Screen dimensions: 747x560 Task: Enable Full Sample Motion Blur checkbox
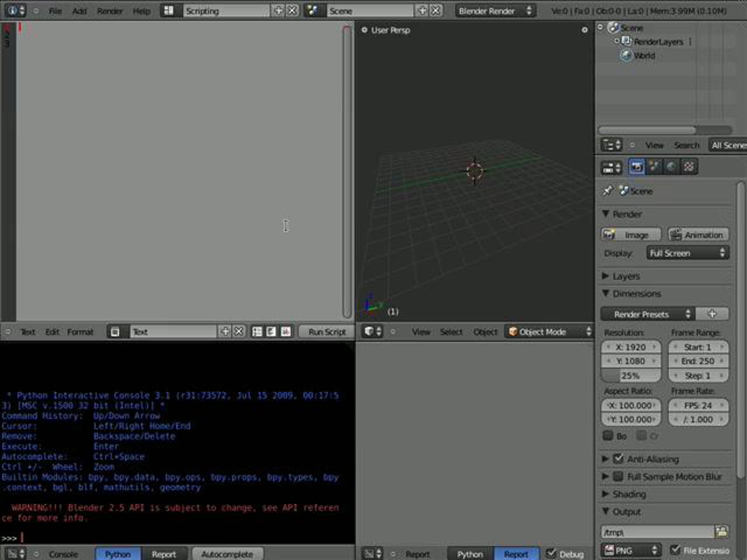click(x=618, y=476)
